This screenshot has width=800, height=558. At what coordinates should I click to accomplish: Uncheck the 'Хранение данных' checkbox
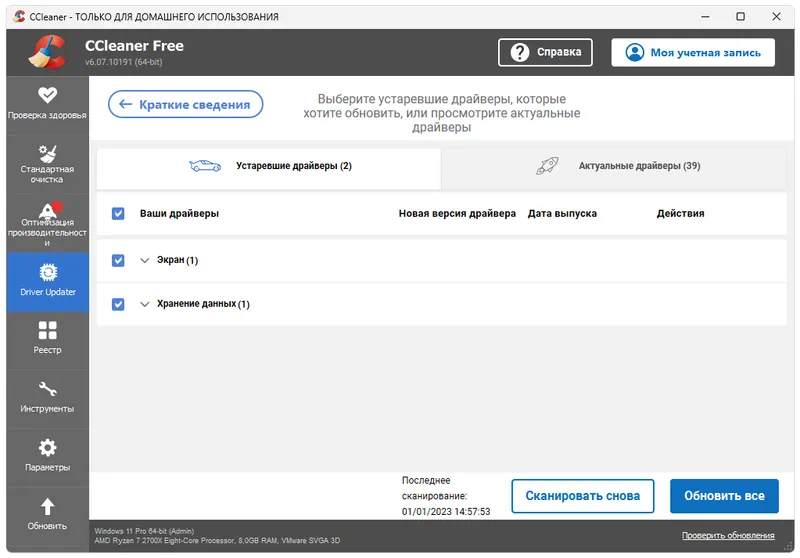tap(118, 303)
